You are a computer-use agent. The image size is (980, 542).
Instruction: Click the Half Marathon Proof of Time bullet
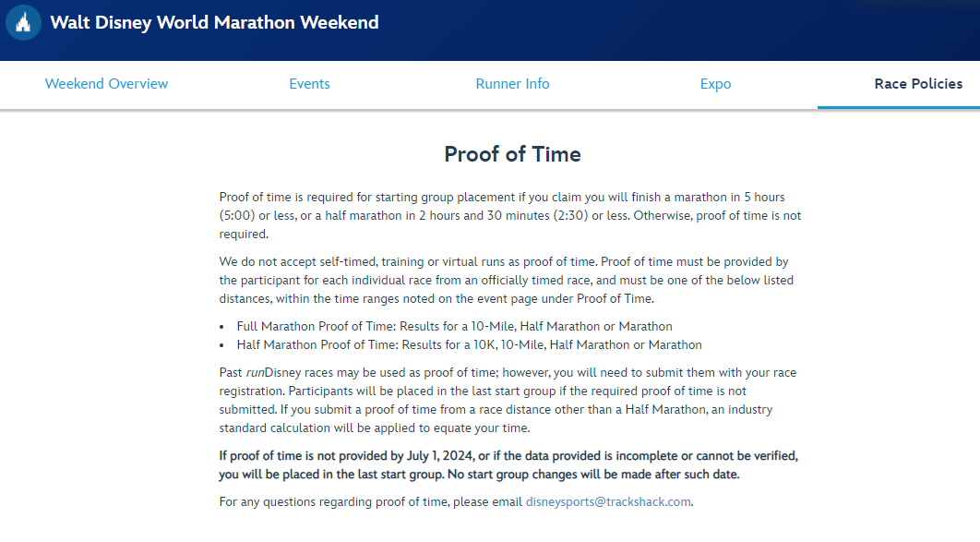pyautogui.click(x=469, y=344)
